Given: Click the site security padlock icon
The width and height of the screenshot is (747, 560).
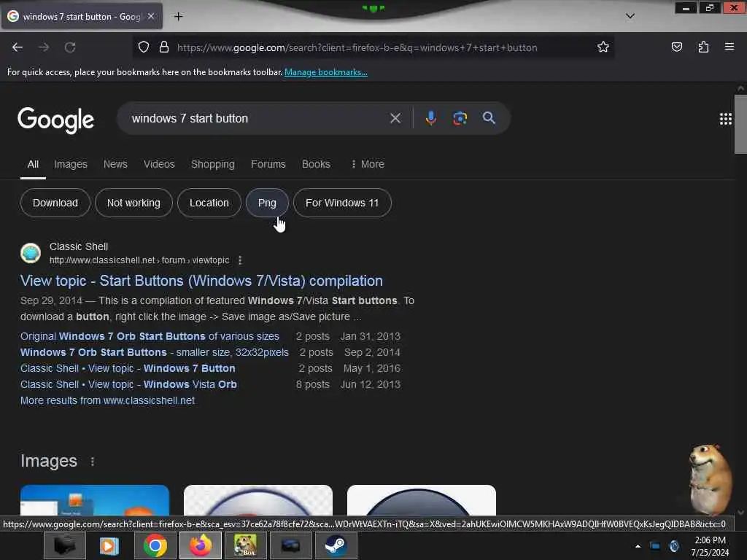Looking at the screenshot, I should pos(164,47).
